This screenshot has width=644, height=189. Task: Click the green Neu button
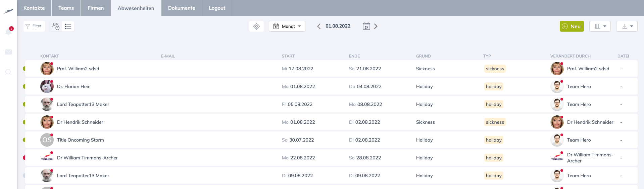(572, 26)
